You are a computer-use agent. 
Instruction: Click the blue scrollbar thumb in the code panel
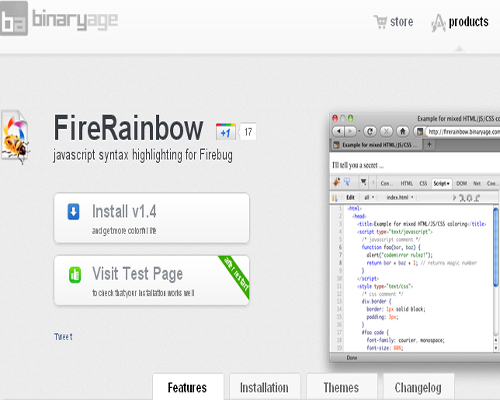click(x=496, y=247)
